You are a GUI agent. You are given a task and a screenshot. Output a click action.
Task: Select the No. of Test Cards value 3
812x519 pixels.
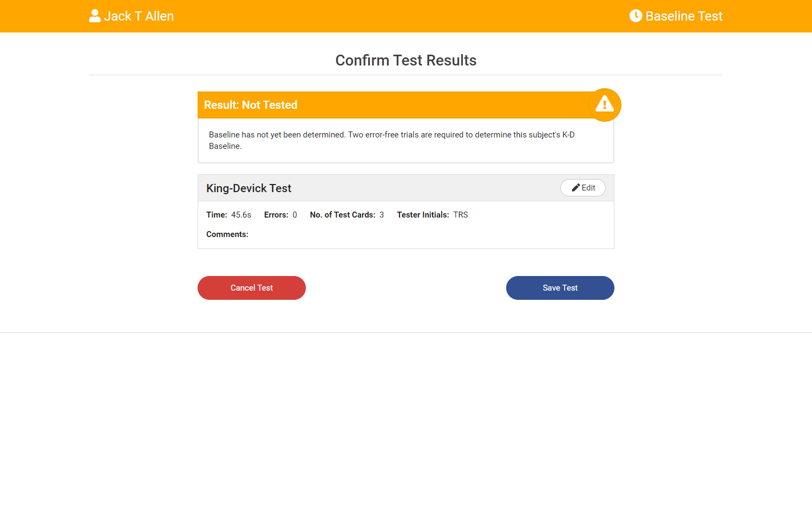coord(381,214)
